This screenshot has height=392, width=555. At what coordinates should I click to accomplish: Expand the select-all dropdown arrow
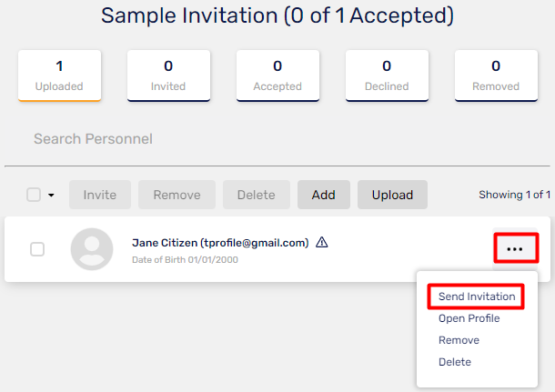tap(51, 195)
